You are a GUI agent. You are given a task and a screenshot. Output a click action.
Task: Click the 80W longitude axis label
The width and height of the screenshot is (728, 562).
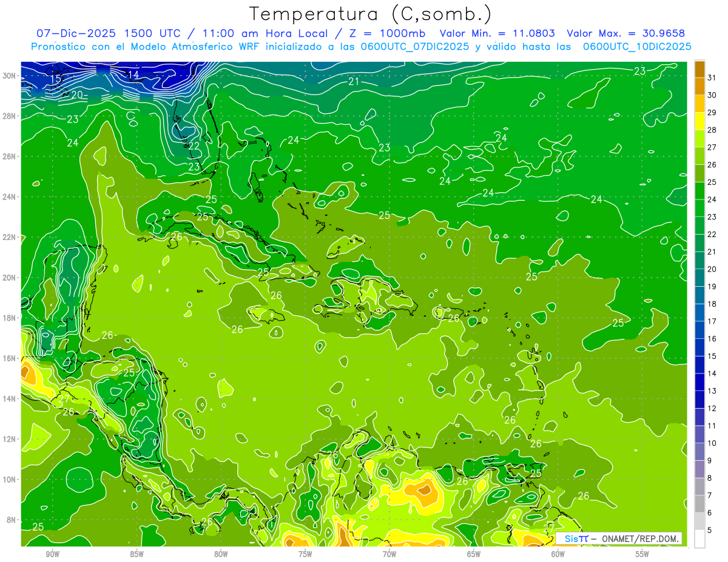click(221, 554)
